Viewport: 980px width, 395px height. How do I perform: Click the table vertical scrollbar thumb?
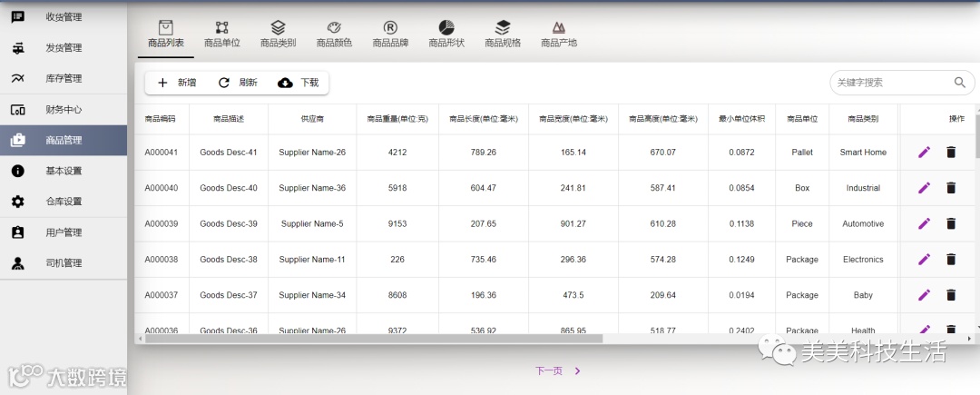click(977, 136)
